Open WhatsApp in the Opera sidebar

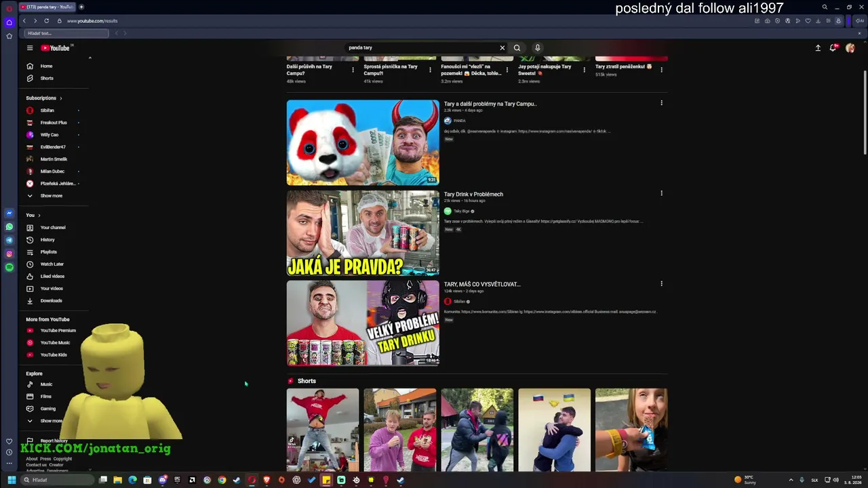pos(9,227)
